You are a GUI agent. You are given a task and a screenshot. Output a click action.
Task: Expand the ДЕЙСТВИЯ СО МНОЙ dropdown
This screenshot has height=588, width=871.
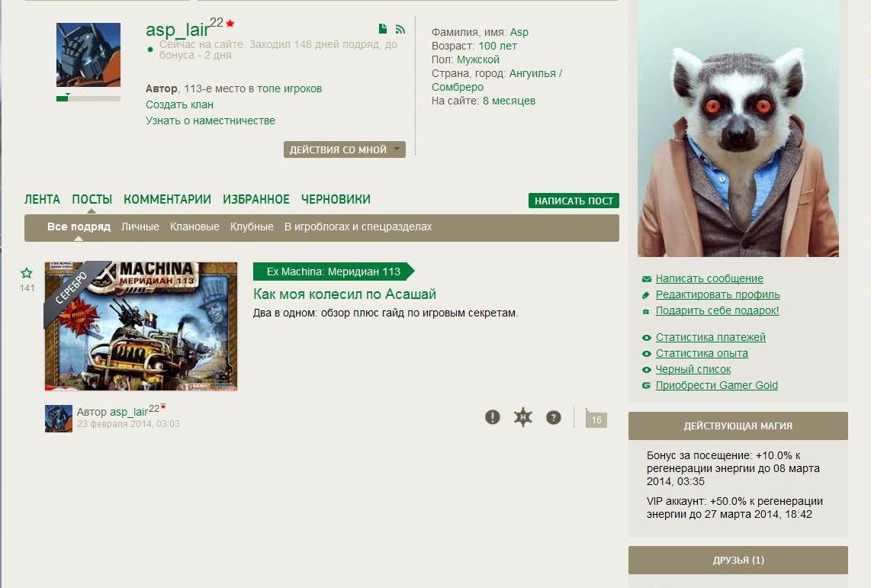point(345,149)
